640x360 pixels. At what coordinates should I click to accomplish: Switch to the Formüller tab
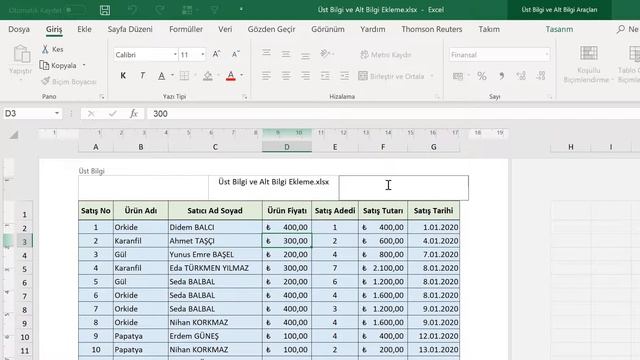[x=186, y=29]
